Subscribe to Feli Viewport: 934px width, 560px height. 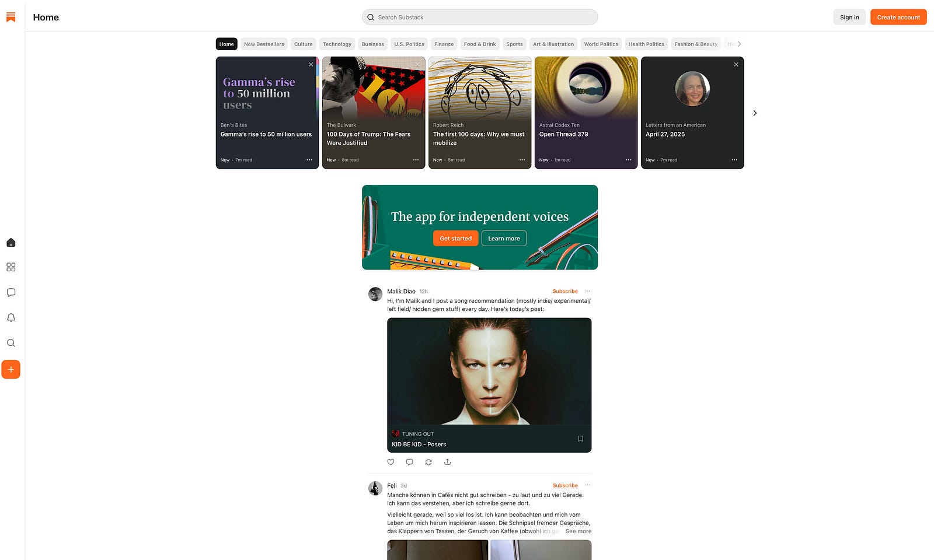point(565,485)
